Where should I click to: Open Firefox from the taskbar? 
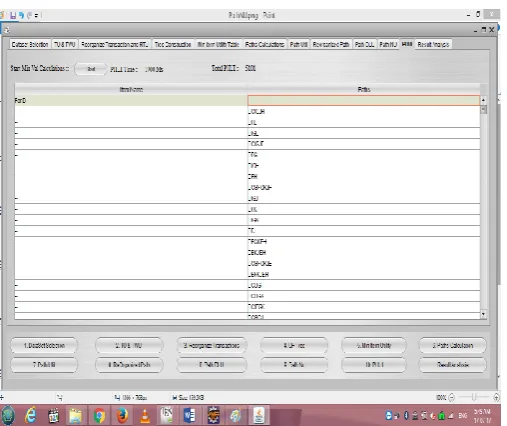tap(122, 416)
